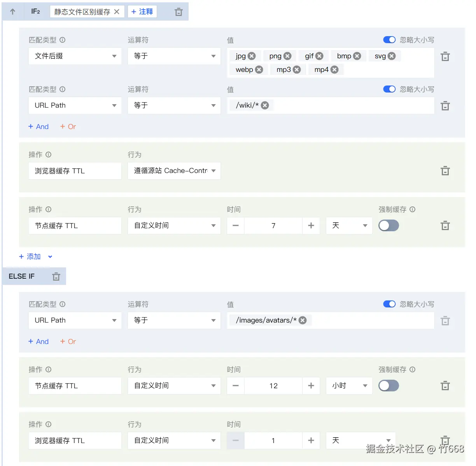Toggle 忽略大小写 for the /wiki/* condition

[389, 89]
